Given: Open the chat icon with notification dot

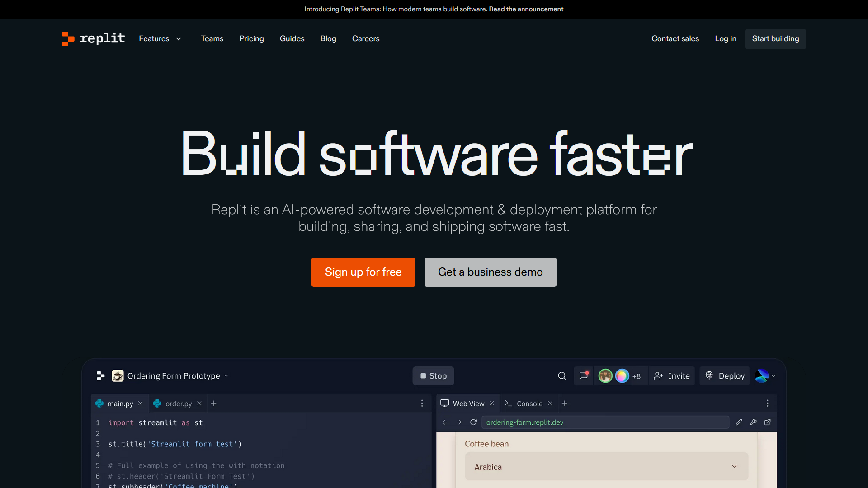Looking at the screenshot, I should [584, 376].
